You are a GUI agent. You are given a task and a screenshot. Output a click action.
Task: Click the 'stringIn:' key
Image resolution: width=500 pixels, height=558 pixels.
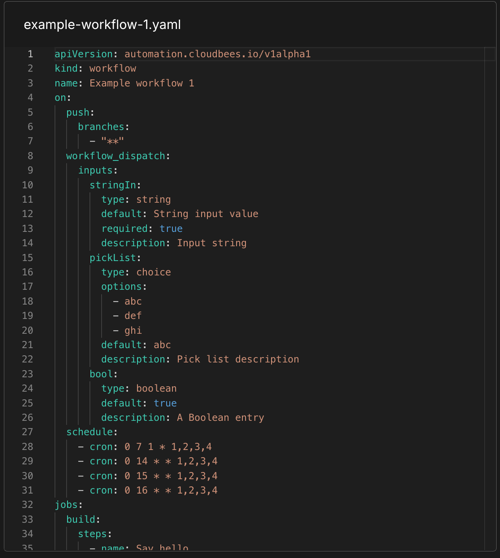pyautogui.click(x=115, y=185)
